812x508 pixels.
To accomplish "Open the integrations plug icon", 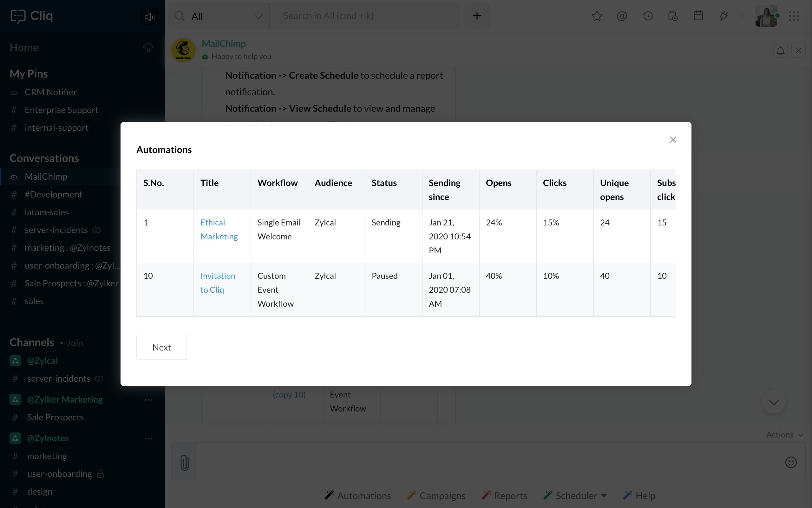I will coord(724,16).
